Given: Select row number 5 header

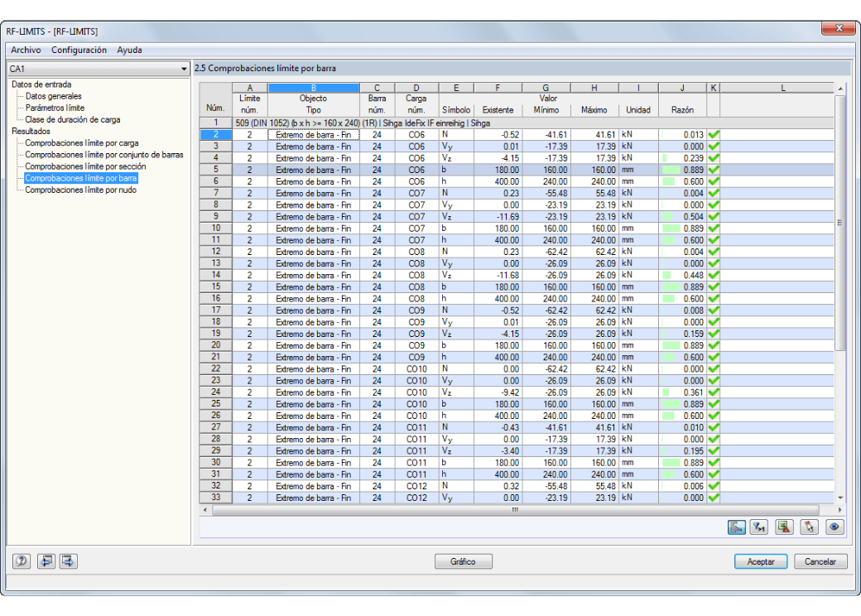Looking at the screenshot, I should point(216,170).
